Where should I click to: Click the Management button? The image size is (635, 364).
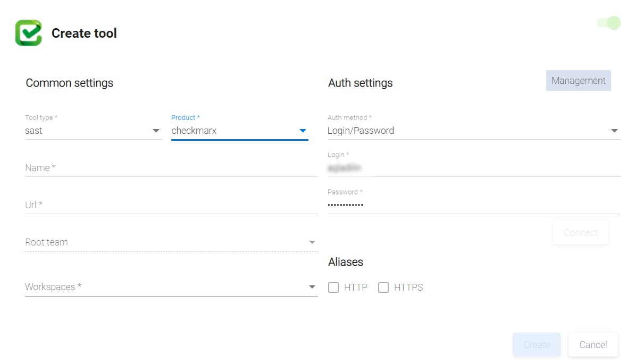pyautogui.click(x=578, y=81)
